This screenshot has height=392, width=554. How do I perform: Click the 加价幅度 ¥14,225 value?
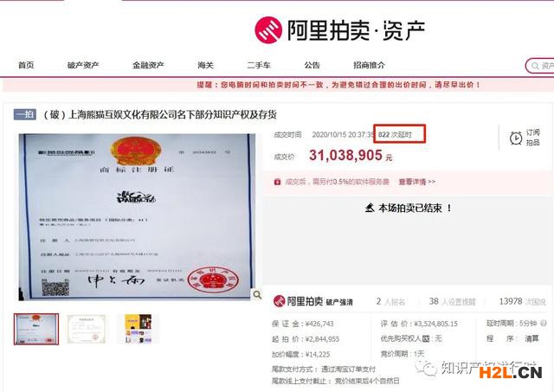click(x=318, y=354)
